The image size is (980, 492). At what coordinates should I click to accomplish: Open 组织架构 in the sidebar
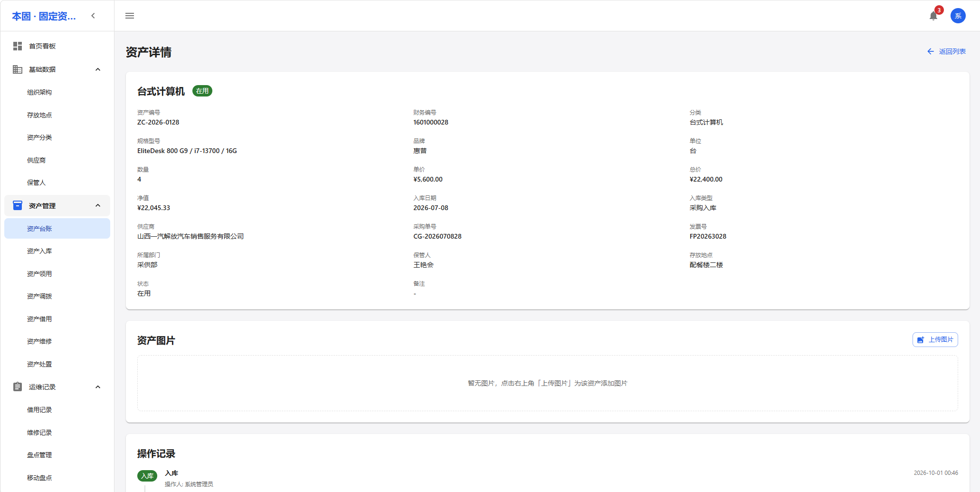[x=57, y=92]
